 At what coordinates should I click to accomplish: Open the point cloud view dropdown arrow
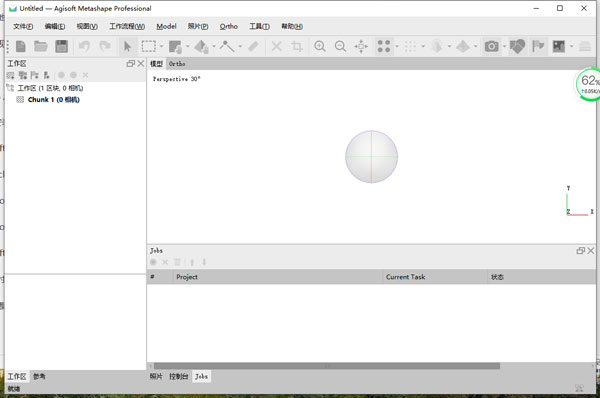coord(397,46)
